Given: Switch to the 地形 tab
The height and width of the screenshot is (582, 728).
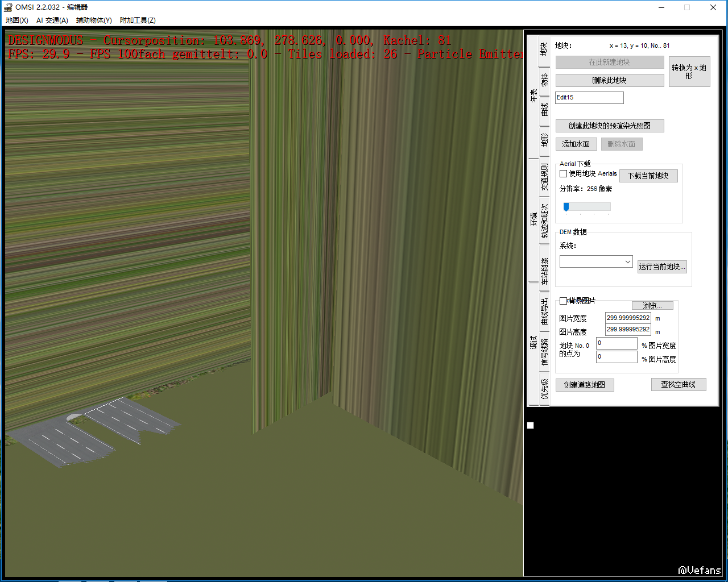Looking at the screenshot, I should click(x=544, y=140).
